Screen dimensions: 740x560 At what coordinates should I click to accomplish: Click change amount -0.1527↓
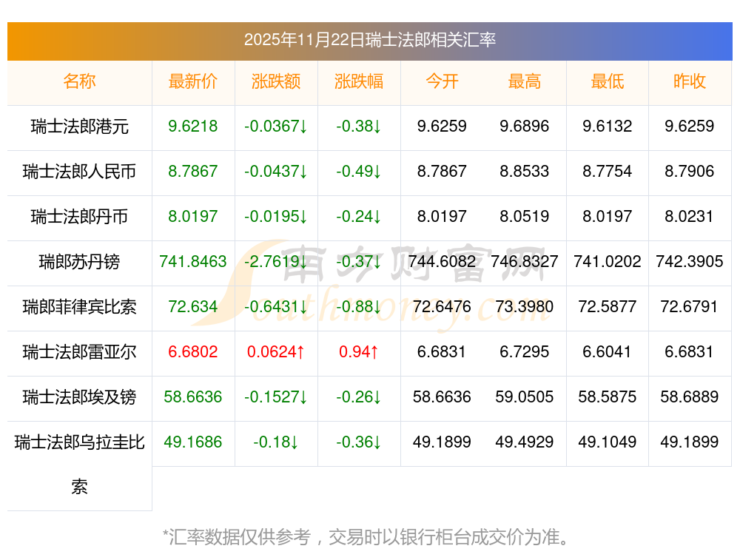pyautogui.click(x=276, y=397)
